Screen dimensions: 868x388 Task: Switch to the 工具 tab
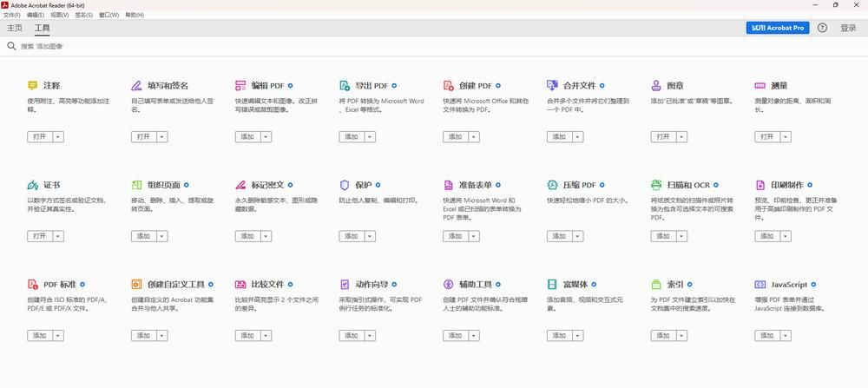coord(42,28)
